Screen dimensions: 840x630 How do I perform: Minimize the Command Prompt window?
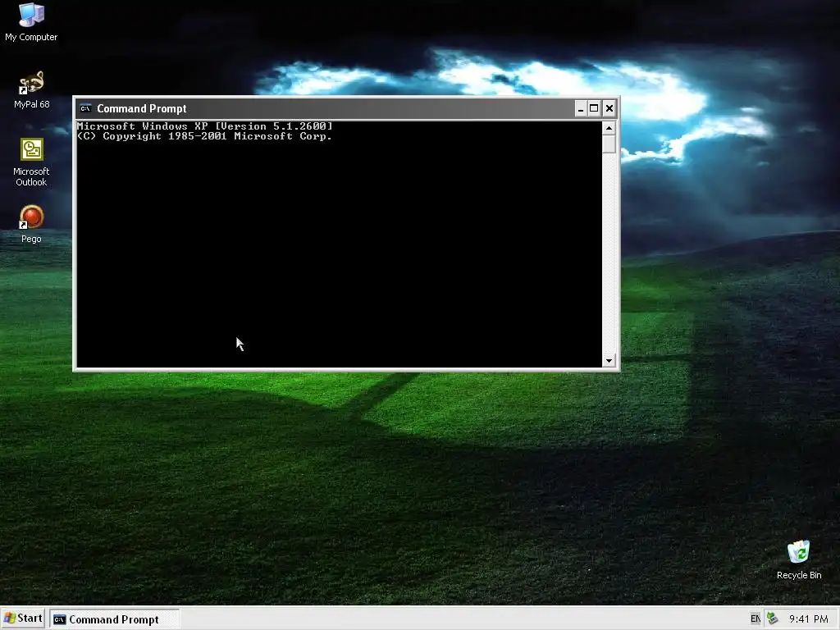(x=581, y=109)
